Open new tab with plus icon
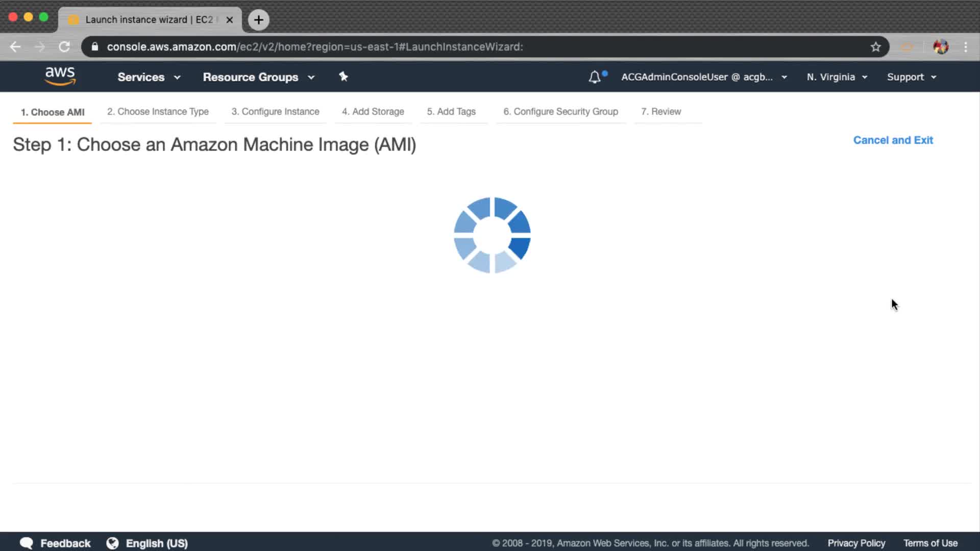 pyautogui.click(x=259, y=20)
